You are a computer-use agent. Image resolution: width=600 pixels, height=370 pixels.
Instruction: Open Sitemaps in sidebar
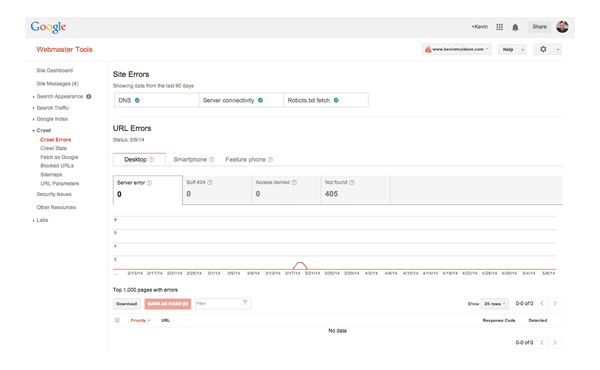tap(51, 175)
